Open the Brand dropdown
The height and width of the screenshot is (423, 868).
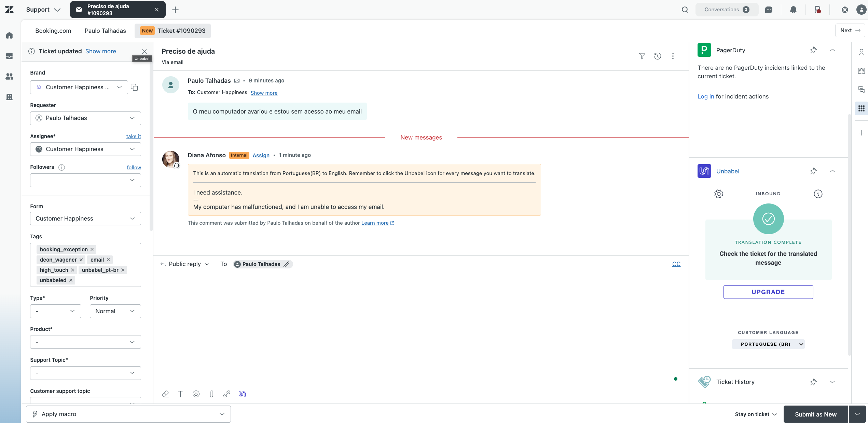click(79, 87)
